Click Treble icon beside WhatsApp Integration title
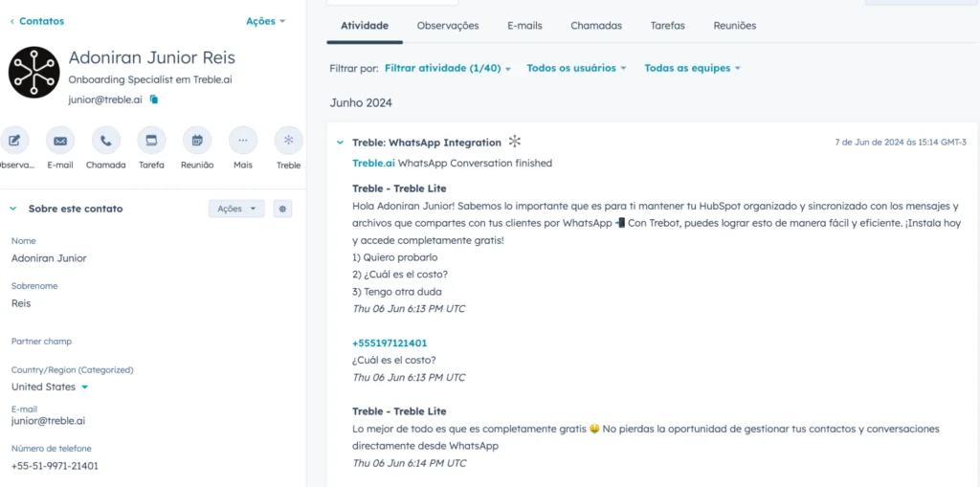Image resolution: width=980 pixels, height=487 pixels. coord(514,142)
